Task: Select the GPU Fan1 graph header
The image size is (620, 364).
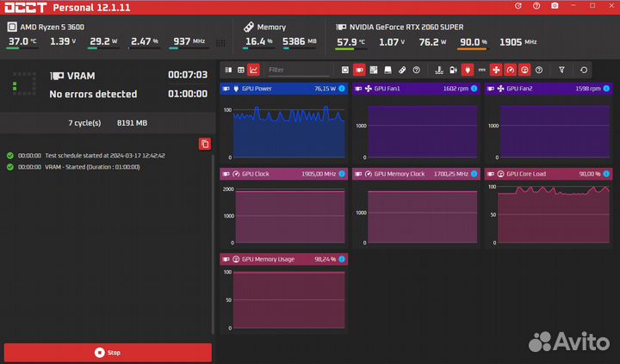Action: coord(416,89)
